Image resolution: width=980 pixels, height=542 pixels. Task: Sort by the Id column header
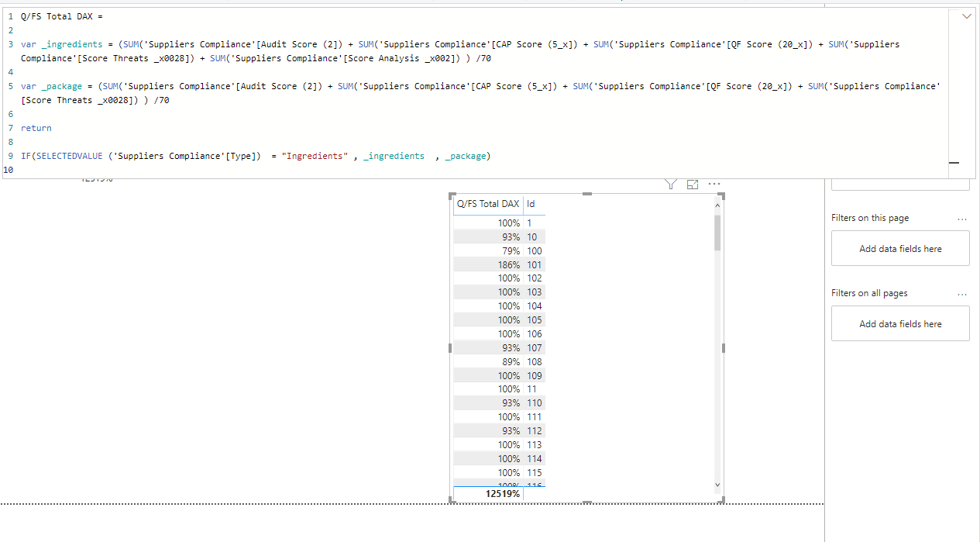click(531, 204)
